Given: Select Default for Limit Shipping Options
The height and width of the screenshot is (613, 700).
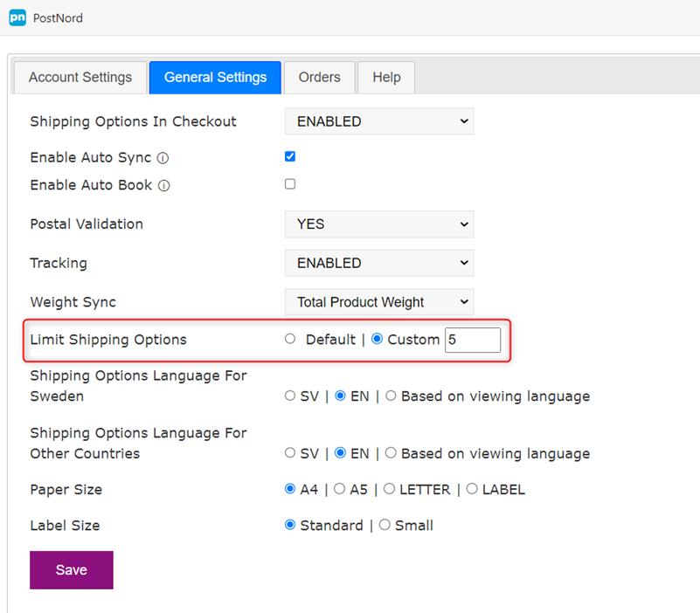Looking at the screenshot, I should 290,339.
